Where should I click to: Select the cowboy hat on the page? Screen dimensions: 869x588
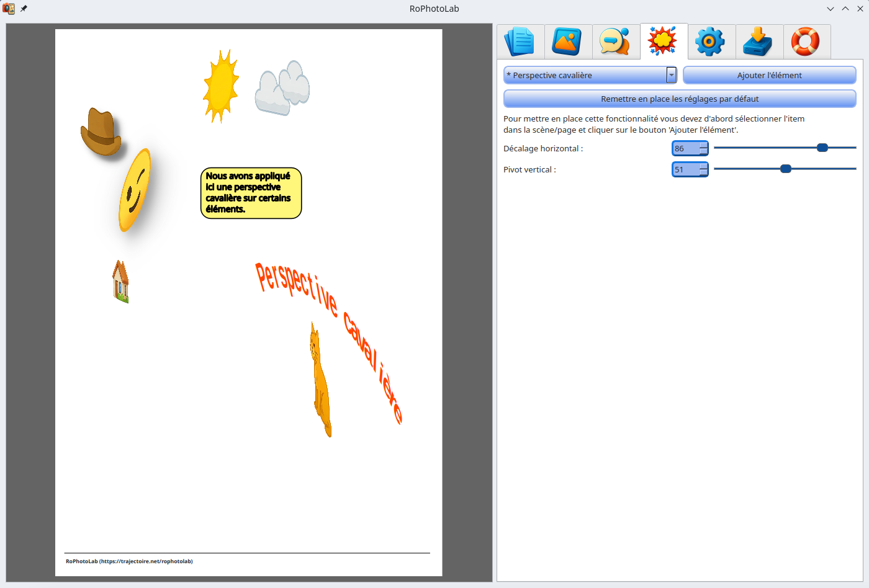coord(101,132)
